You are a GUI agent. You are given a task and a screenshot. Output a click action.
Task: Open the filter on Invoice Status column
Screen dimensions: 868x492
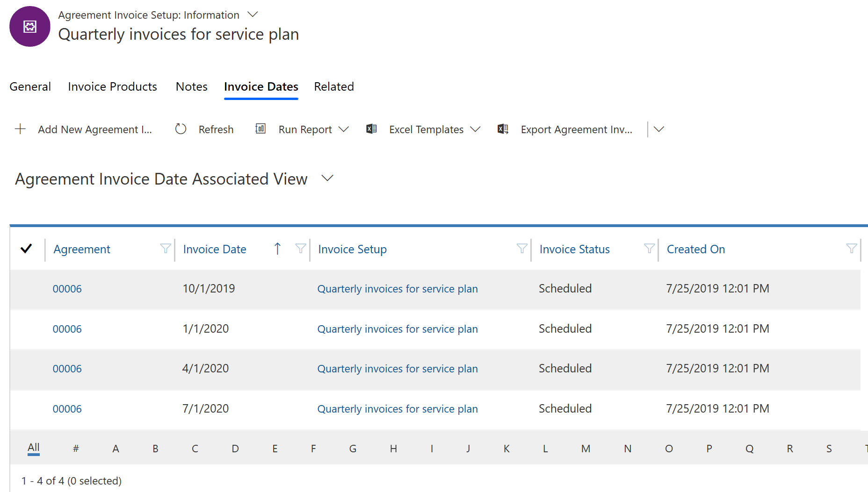[x=649, y=249]
